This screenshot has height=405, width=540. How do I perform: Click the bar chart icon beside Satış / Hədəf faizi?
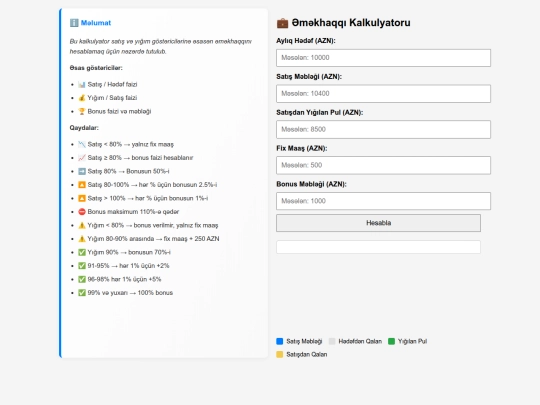tap(82, 84)
